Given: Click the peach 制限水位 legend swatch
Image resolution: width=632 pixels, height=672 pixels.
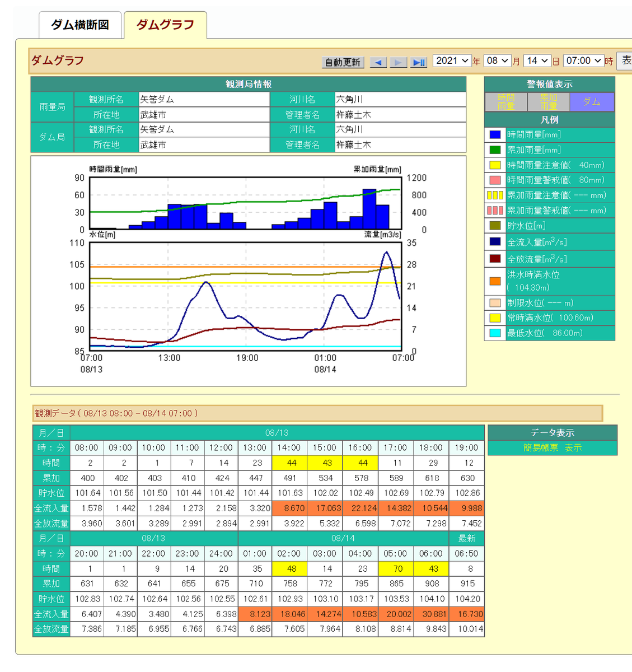Looking at the screenshot, I should pos(495,303).
